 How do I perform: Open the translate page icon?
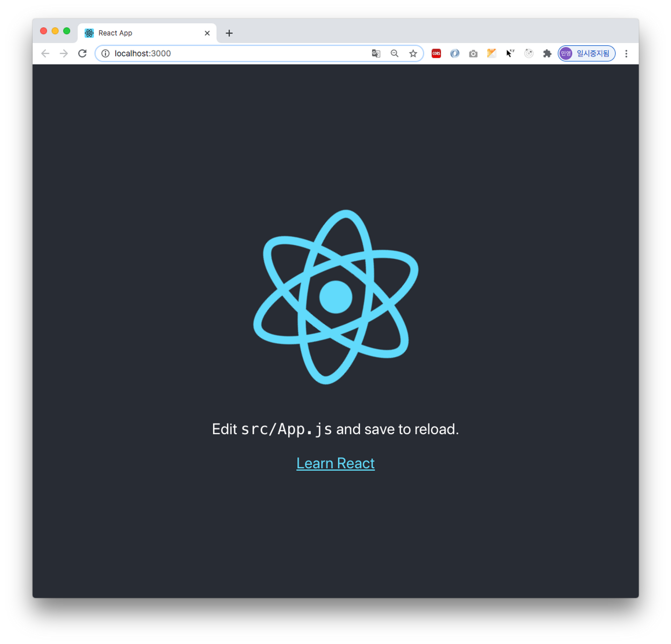[x=376, y=53]
